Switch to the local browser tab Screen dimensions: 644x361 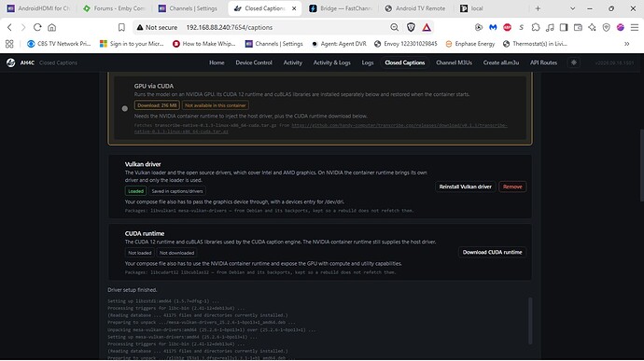pos(491,8)
